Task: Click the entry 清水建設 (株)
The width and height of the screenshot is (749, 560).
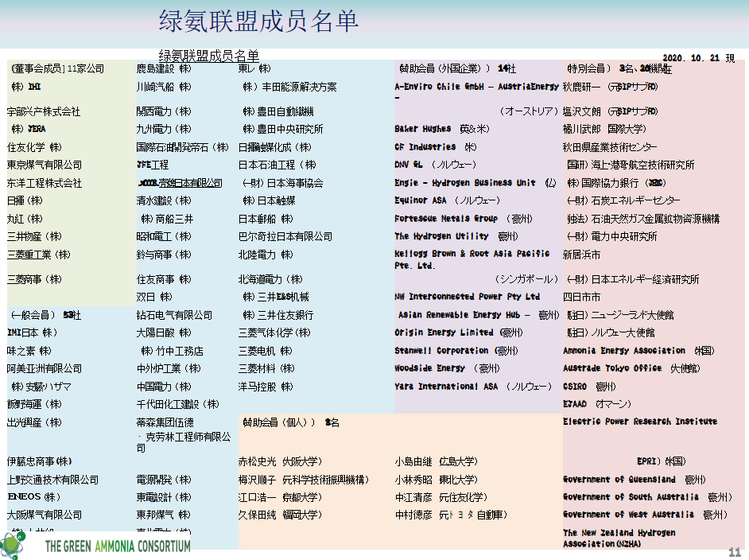Action: [164, 200]
